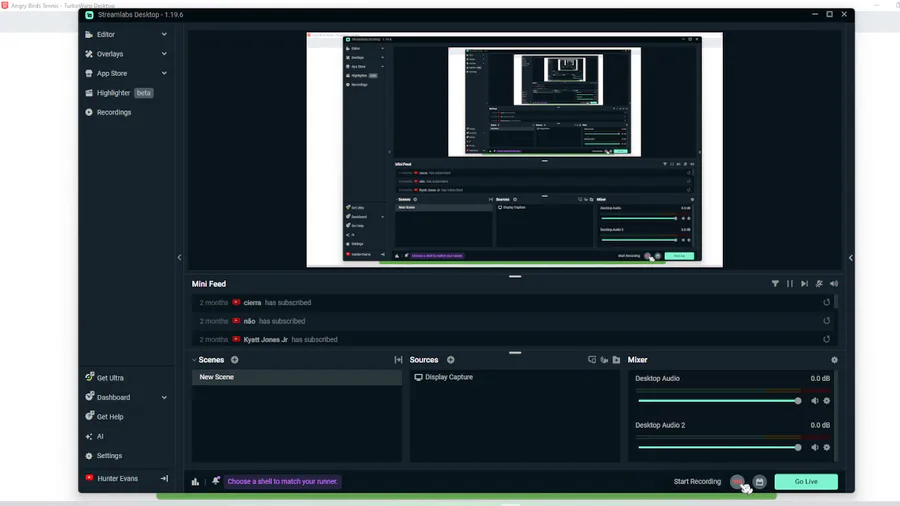Image resolution: width=900 pixels, height=506 pixels.
Task: Collapse the right panel arrow
Action: [x=851, y=258]
